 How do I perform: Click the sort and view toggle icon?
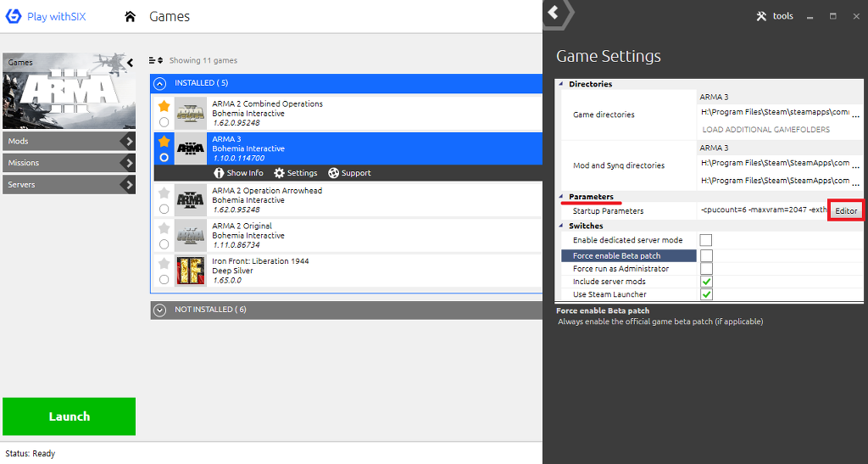(x=155, y=60)
